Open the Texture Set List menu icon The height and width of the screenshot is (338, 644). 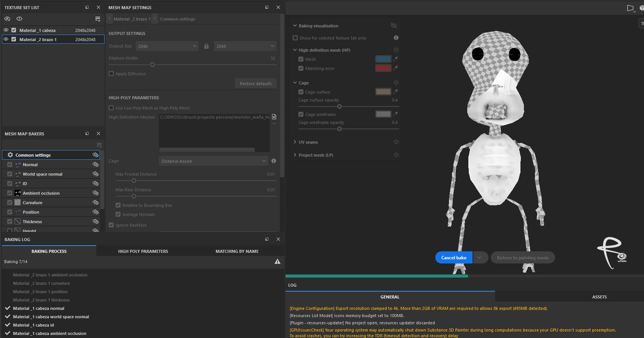(x=98, y=19)
